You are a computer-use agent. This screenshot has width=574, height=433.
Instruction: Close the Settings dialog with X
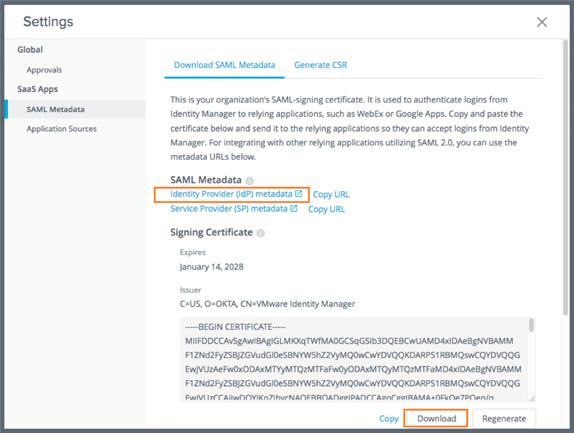[542, 22]
